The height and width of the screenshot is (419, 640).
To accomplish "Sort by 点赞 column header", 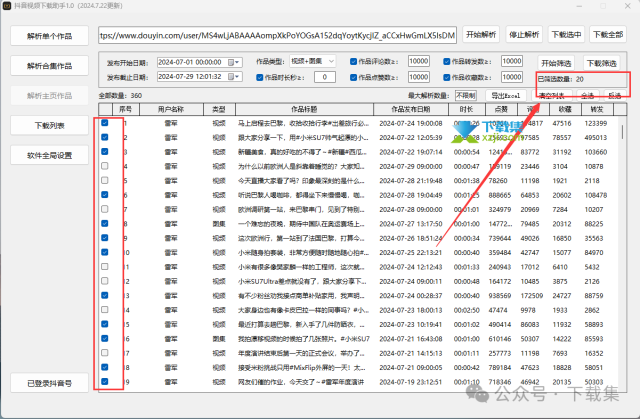I will [x=501, y=109].
